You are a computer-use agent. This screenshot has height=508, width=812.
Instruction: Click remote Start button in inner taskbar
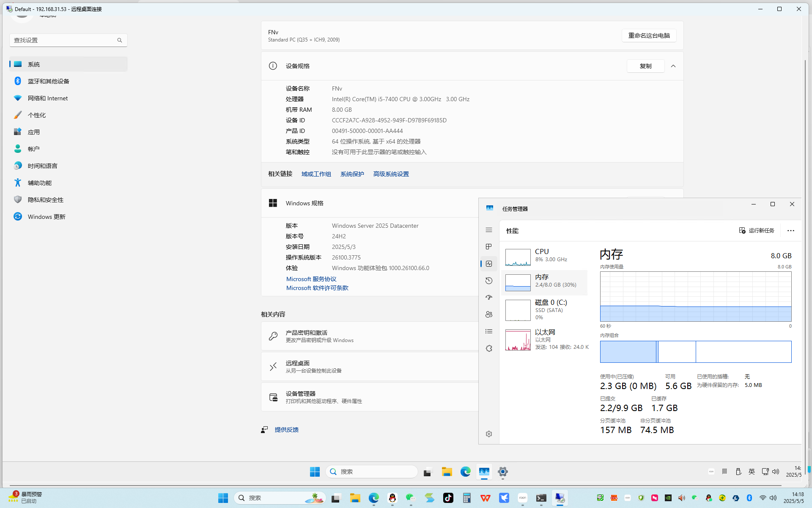[315, 472]
